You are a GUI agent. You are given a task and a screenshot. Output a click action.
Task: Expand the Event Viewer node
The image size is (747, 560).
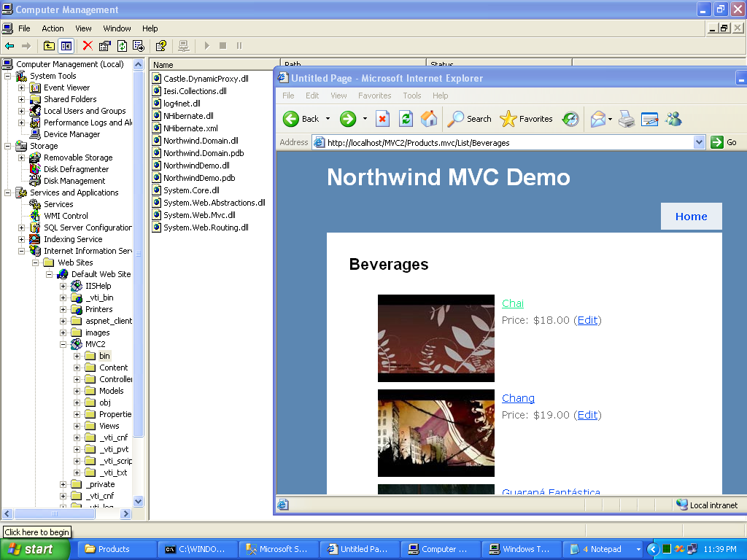click(21, 87)
